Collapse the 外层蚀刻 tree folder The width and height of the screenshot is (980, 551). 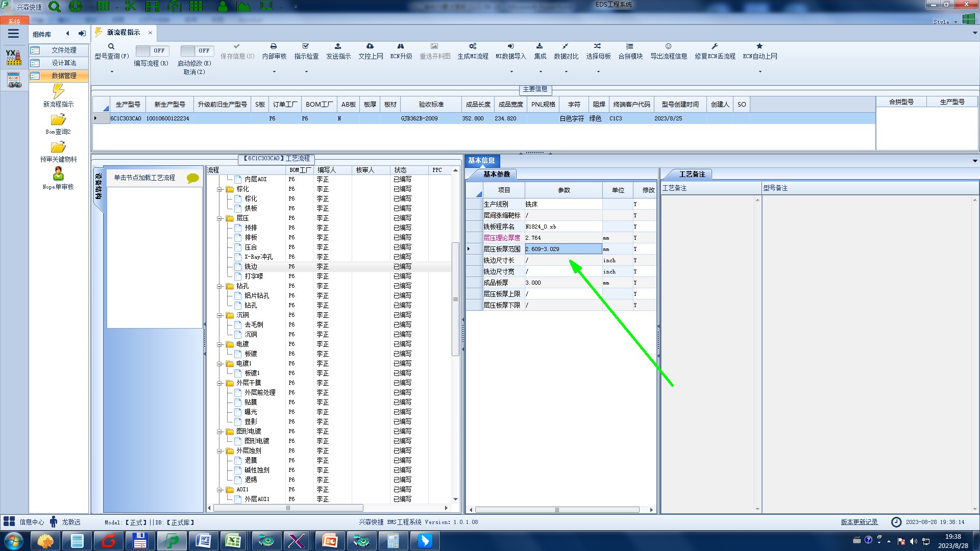click(x=219, y=451)
